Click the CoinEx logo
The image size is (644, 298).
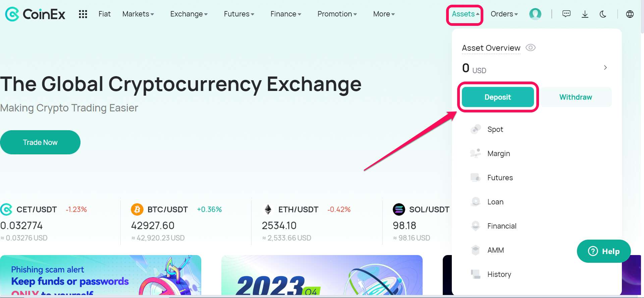pyautogui.click(x=35, y=14)
